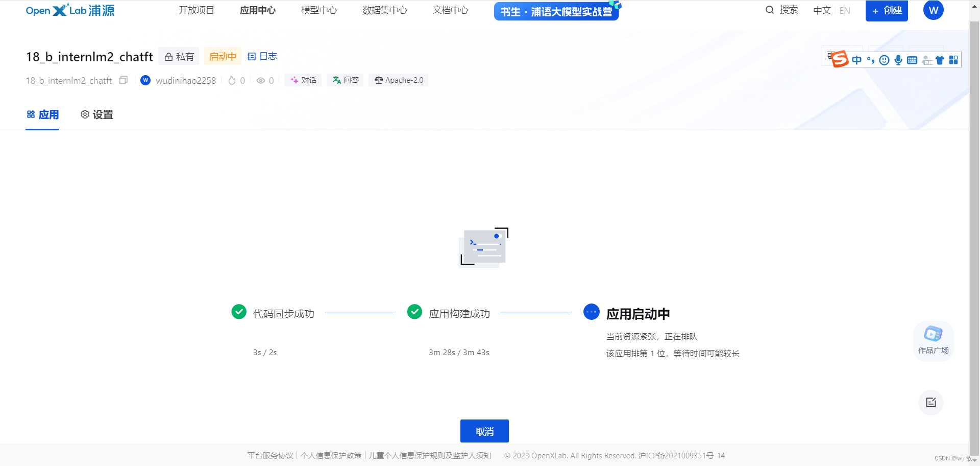Click the Sogou input S logo
The width and height of the screenshot is (980, 466).
pos(840,59)
